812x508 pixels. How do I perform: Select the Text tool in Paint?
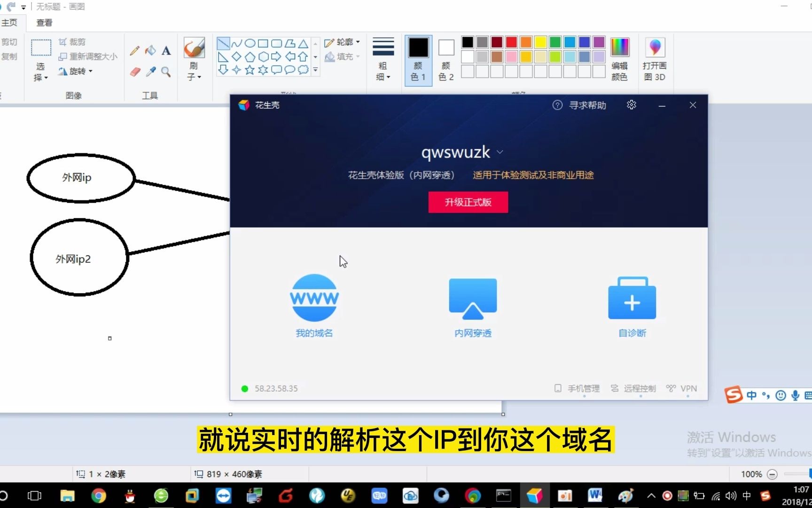pos(166,50)
